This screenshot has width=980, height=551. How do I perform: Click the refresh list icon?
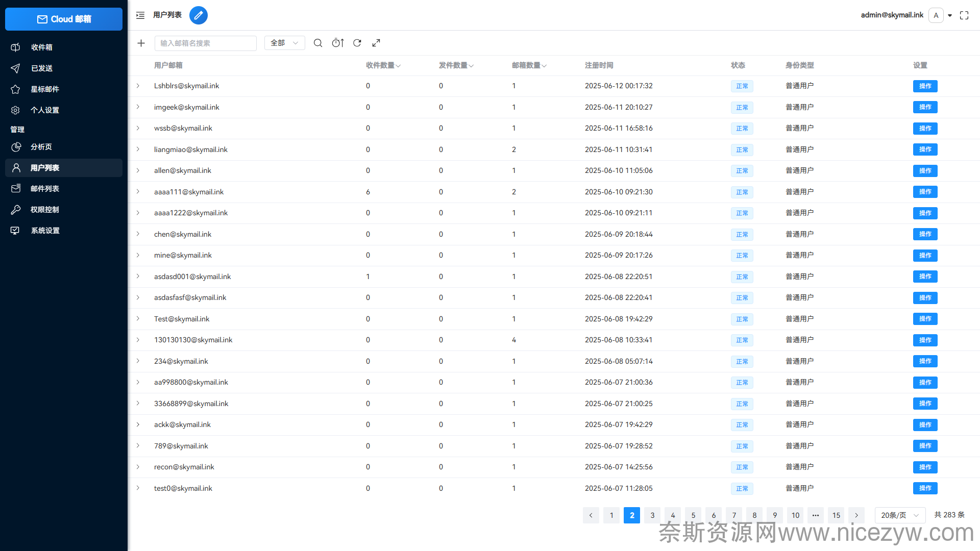[357, 43]
